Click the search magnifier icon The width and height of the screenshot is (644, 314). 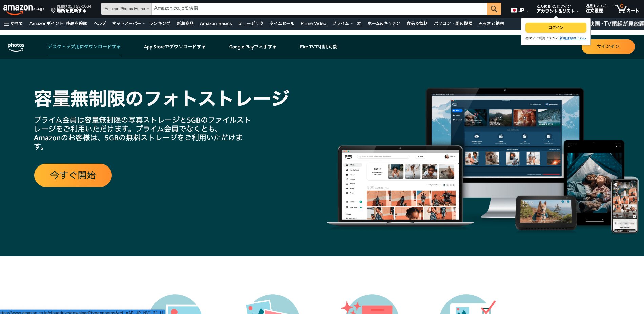pos(494,9)
